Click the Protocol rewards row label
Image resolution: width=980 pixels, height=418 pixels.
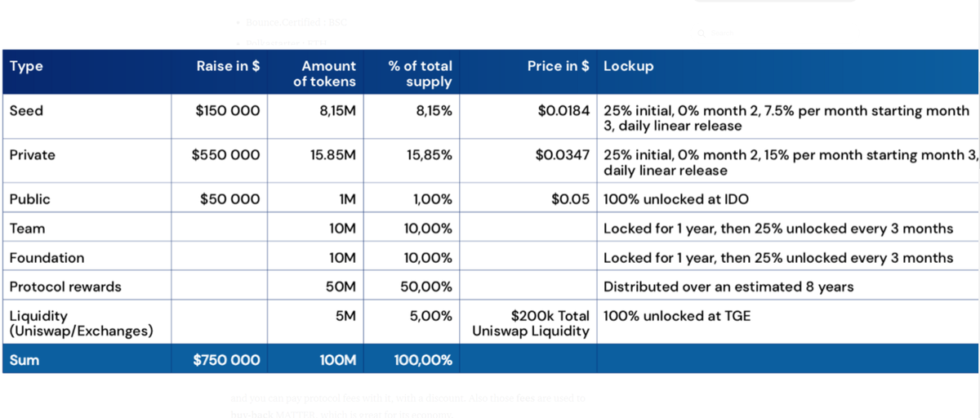65,287
